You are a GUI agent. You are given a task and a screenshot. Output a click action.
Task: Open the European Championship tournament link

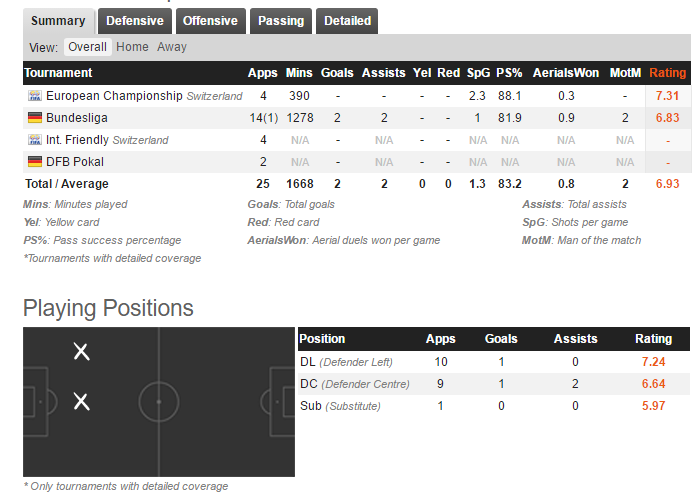(114, 96)
